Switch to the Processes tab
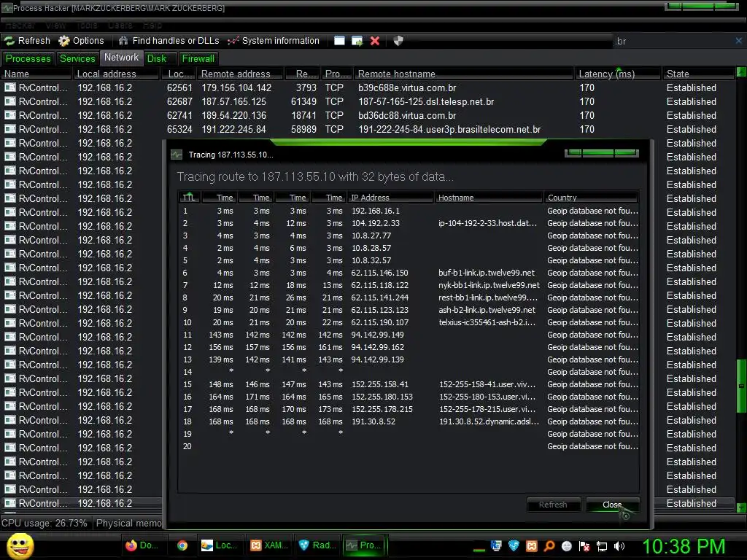The height and width of the screenshot is (560, 747). 28,58
